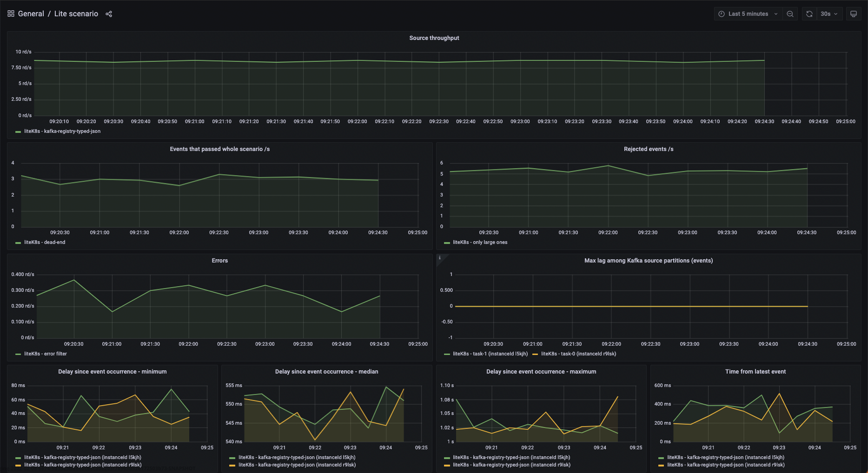The height and width of the screenshot is (473, 868).
Task: Click the info icon on Max lag panel
Action: click(x=440, y=257)
